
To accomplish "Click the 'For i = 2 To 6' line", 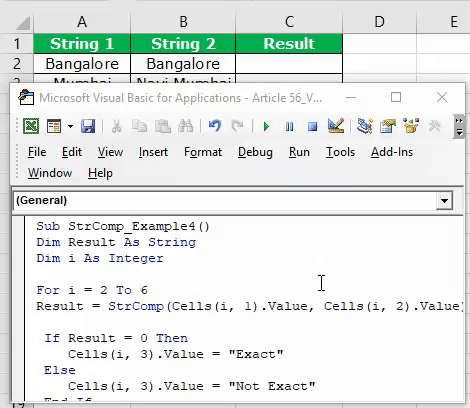I will pyautogui.click(x=92, y=290).
